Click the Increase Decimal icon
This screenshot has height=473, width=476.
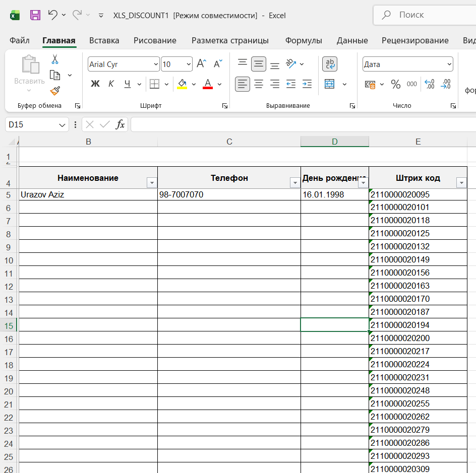tap(429, 84)
